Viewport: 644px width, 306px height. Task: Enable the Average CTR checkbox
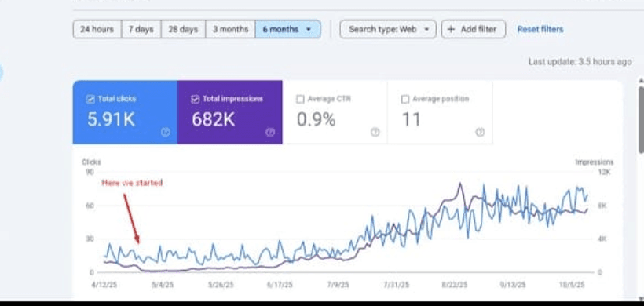300,99
